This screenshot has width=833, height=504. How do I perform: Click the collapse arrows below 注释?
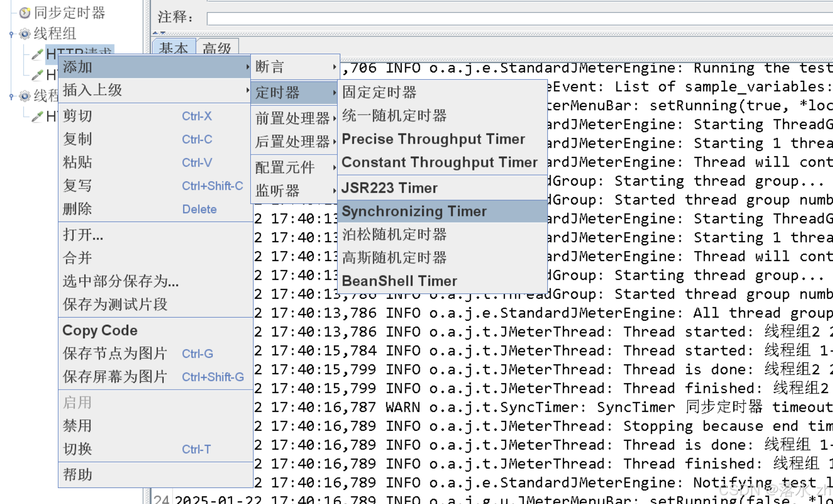tap(159, 33)
